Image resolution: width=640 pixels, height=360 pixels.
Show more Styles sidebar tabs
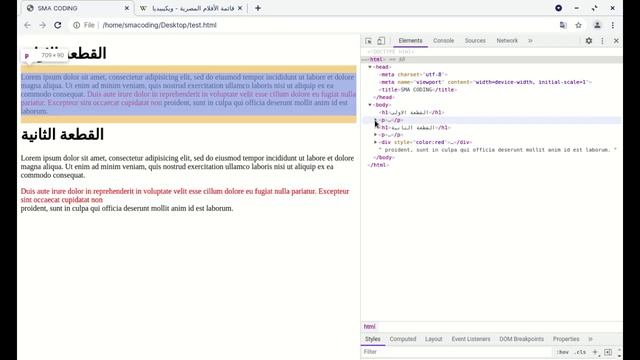coord(590,339)
